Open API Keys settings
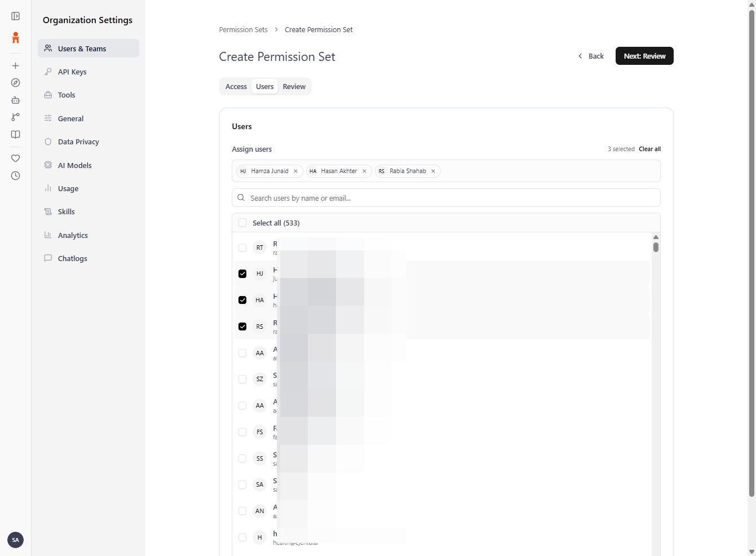756x556 pixels. click(x=89, y=72)
